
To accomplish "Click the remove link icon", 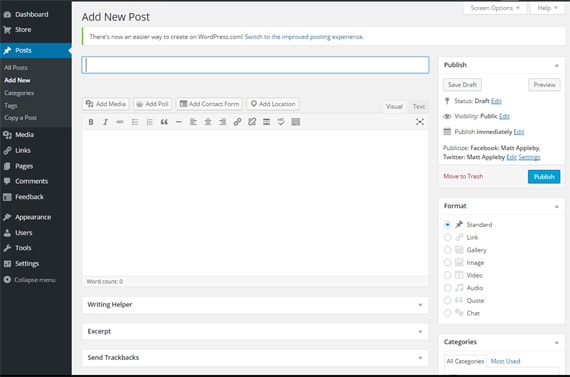I will (252, 122).
